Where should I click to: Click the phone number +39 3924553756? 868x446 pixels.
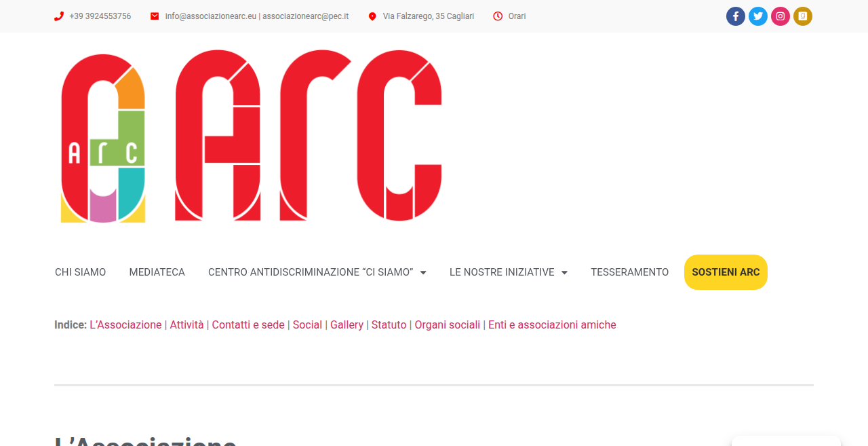click(x=100, y=16)
